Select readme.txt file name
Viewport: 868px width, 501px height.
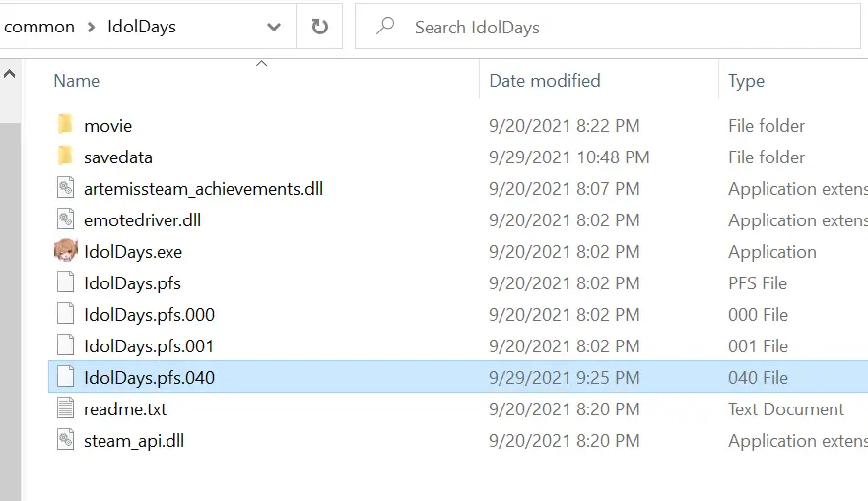click(125, 409)
